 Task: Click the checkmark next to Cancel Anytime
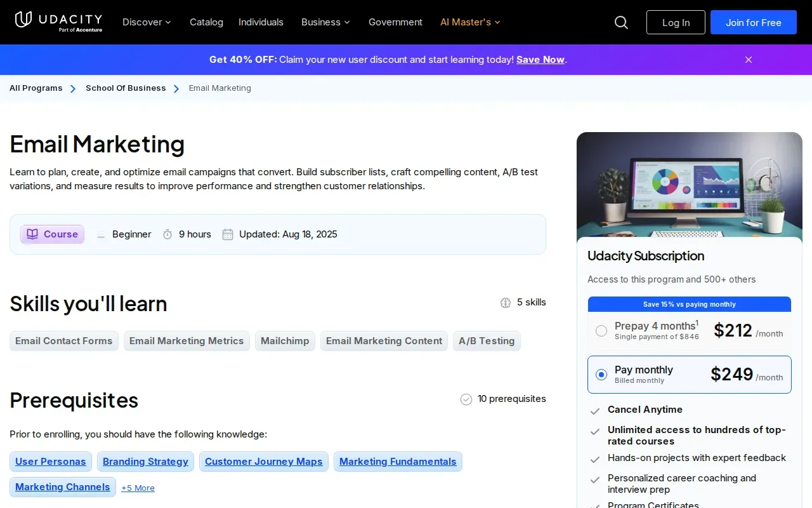(x=595, y=411)
